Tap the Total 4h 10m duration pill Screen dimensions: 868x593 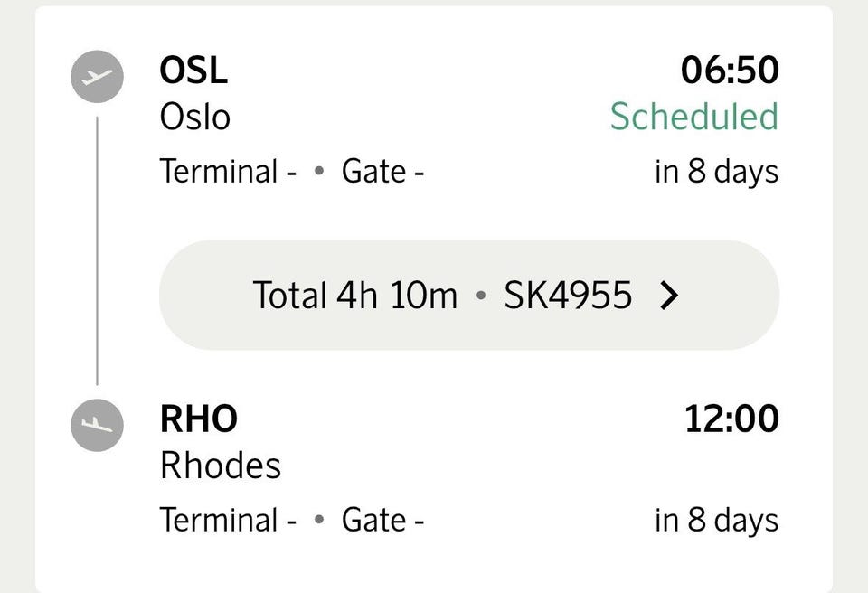click(469, 295)
